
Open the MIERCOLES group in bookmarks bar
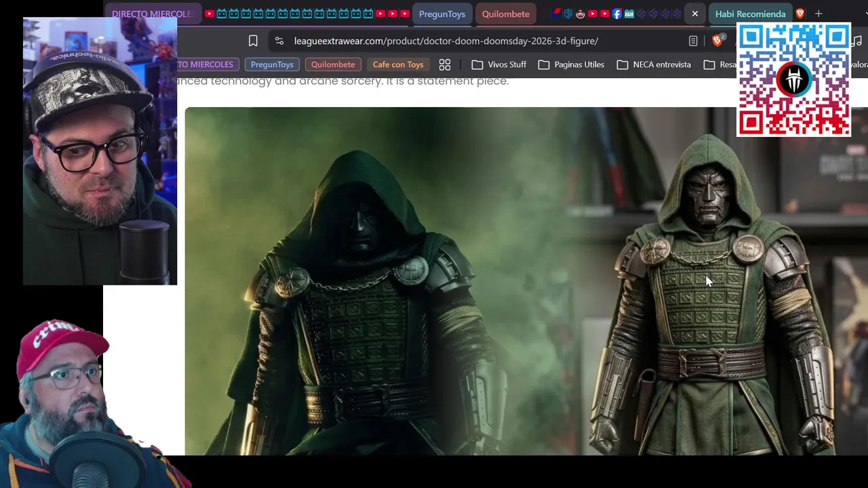[208, 64]
